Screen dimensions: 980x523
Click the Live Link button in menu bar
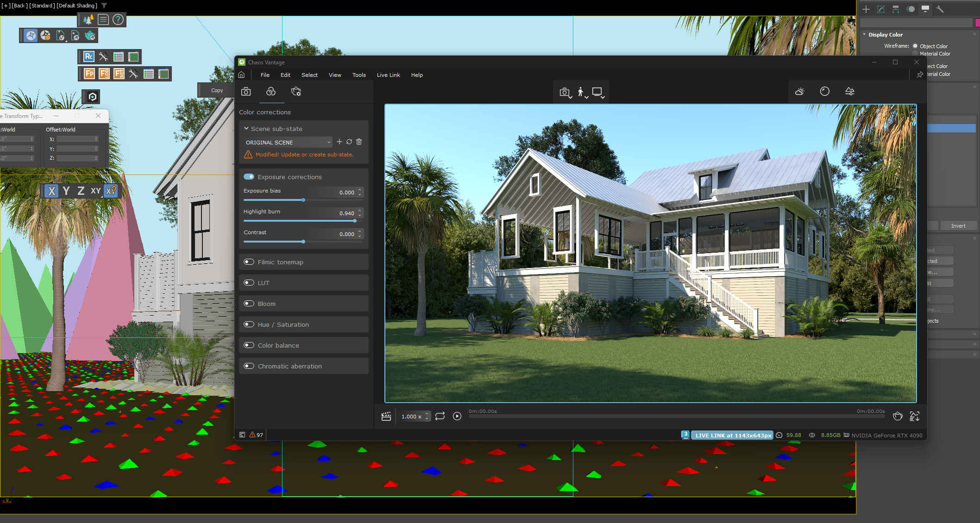point(388,75)
